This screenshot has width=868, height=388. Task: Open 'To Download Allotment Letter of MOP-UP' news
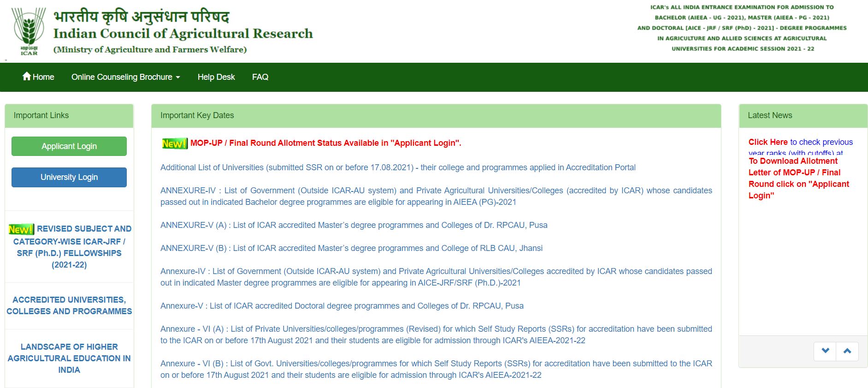click(799, 178)
